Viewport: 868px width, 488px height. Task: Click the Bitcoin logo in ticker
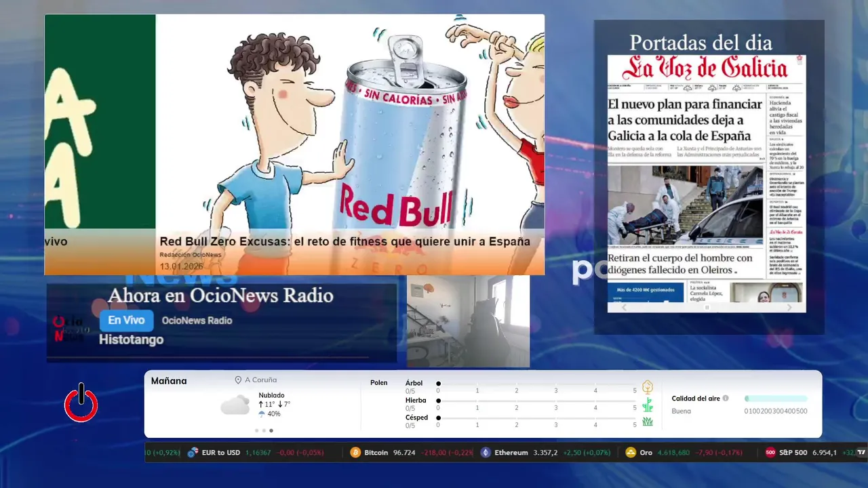(355, 452)
